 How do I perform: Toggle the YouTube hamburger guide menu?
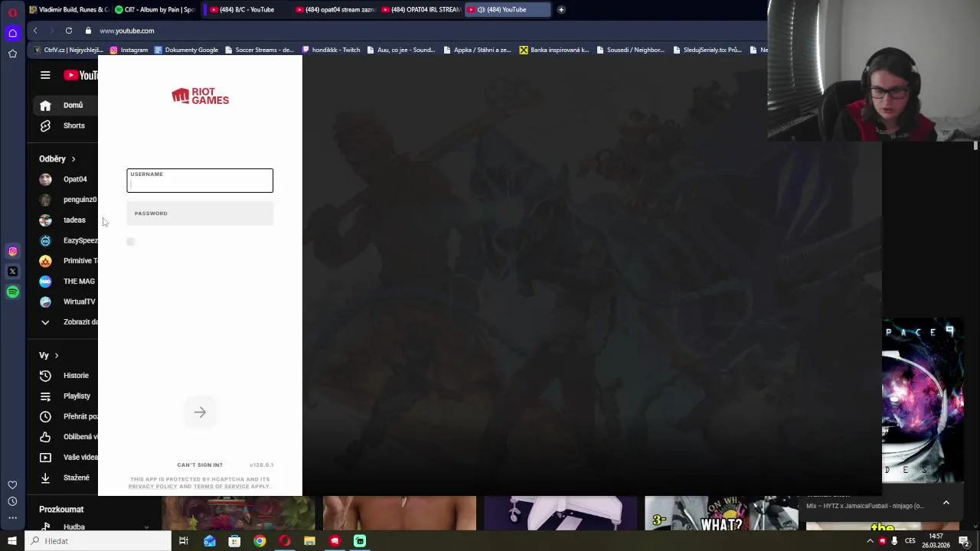45,75
